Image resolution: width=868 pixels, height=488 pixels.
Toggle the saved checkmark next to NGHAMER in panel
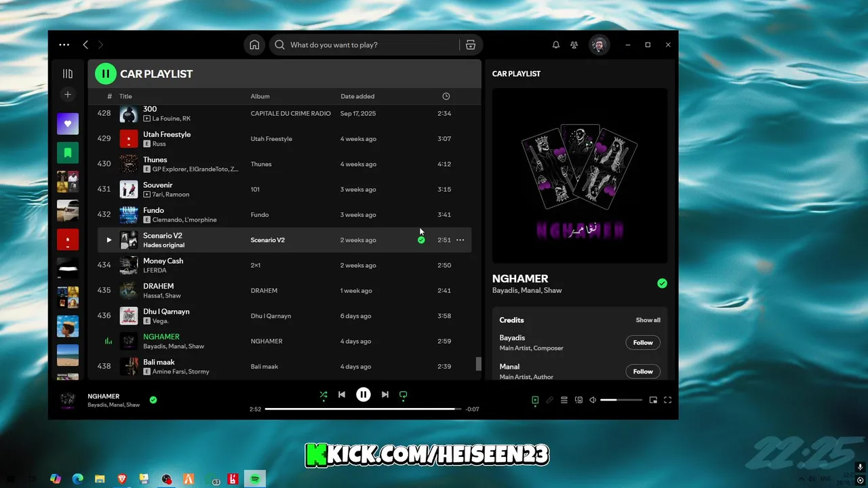pyautogui.click(x=662, y=283)
